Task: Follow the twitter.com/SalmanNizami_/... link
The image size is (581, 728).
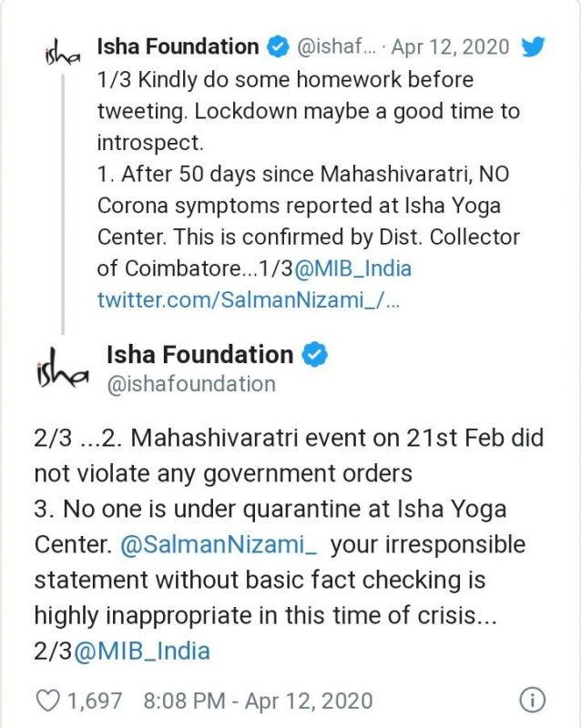Action: [x=249, y=300]
